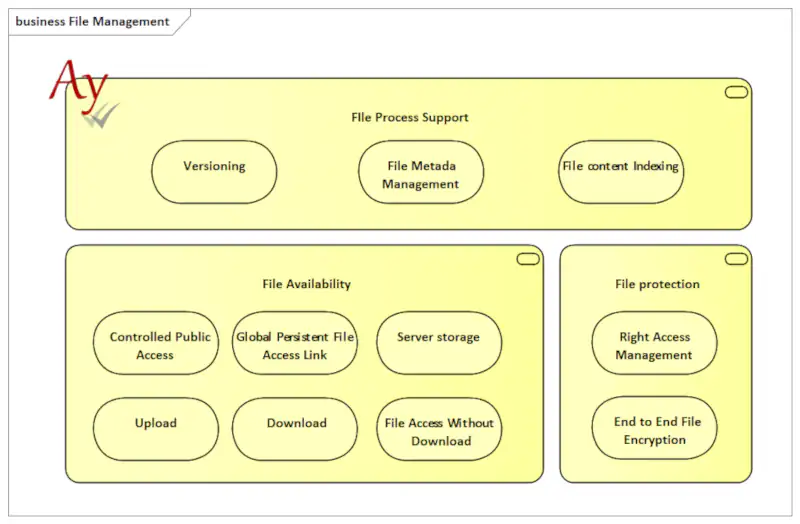Click the Controlled Public Access element
Viewport: 800px width, 524px height.
pyautogui.click(x=156, y=343)
